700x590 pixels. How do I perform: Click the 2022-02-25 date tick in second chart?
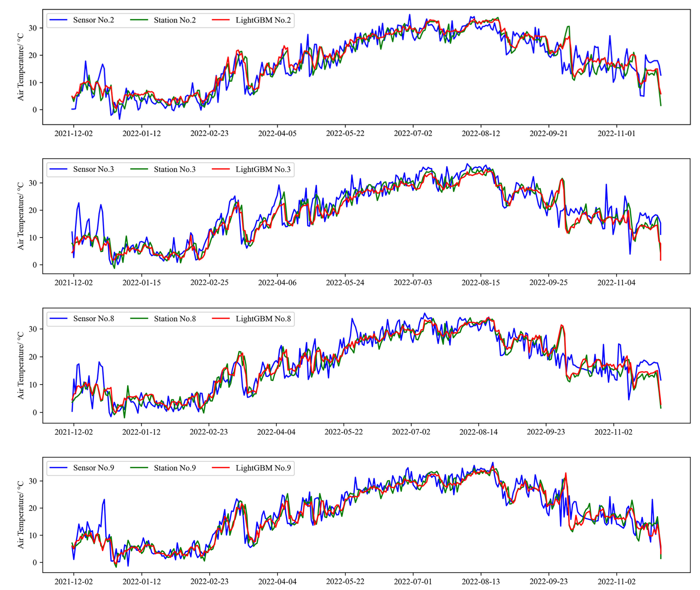209,283
